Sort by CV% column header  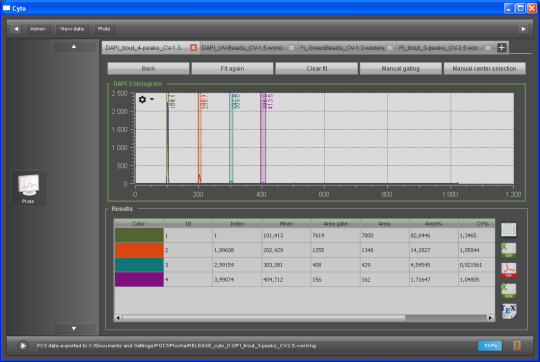pos(477,224)
